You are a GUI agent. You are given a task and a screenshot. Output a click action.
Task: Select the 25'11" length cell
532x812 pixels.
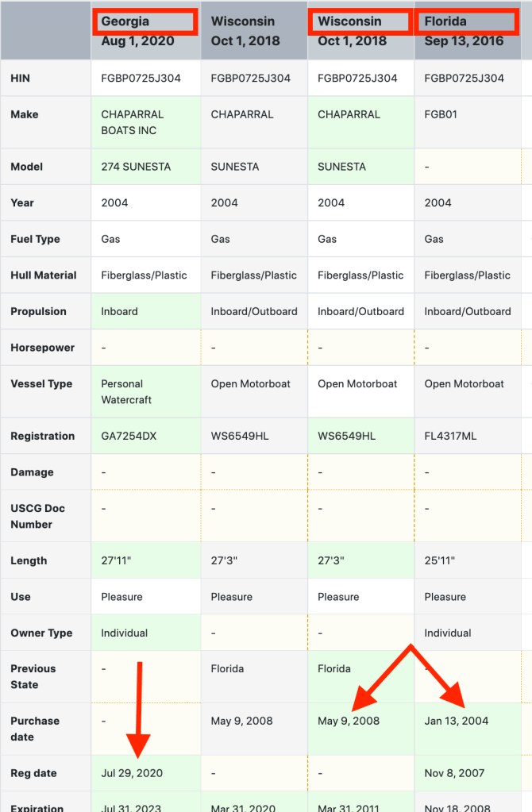pos(440,560)
